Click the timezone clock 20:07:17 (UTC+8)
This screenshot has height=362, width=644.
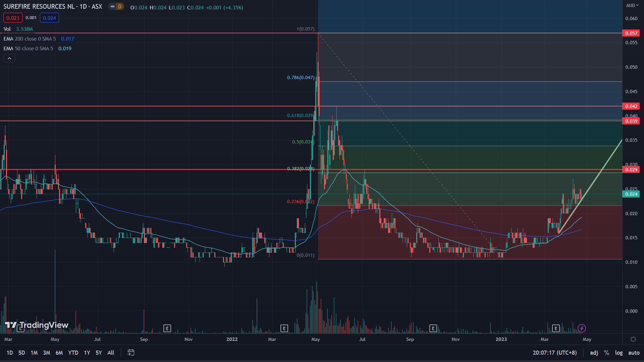[555, 353]
